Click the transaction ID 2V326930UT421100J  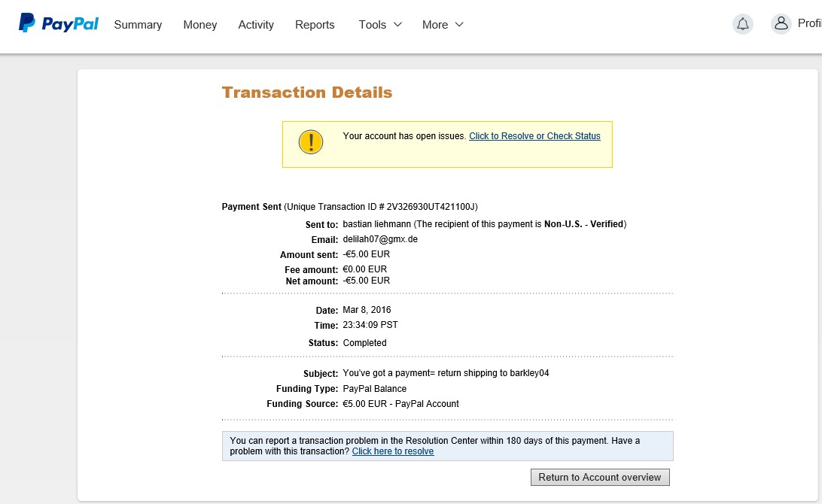click(431, 206)
